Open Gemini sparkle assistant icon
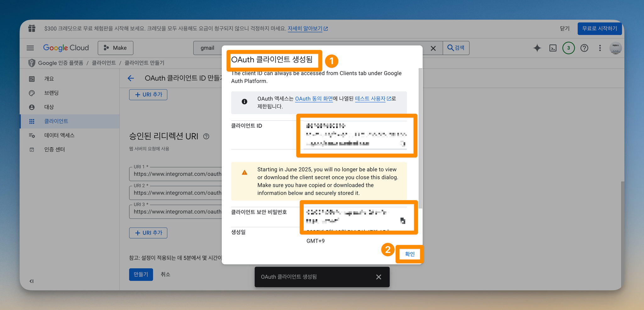 [537, 48]
